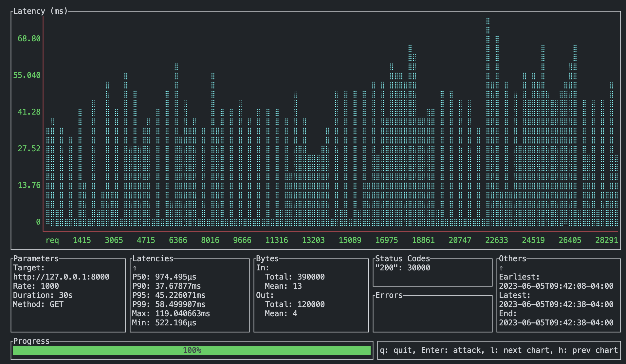This screenshot has width=626, height=364.
Task: Click the x-axis tick 15089
Action: (350, 240)
